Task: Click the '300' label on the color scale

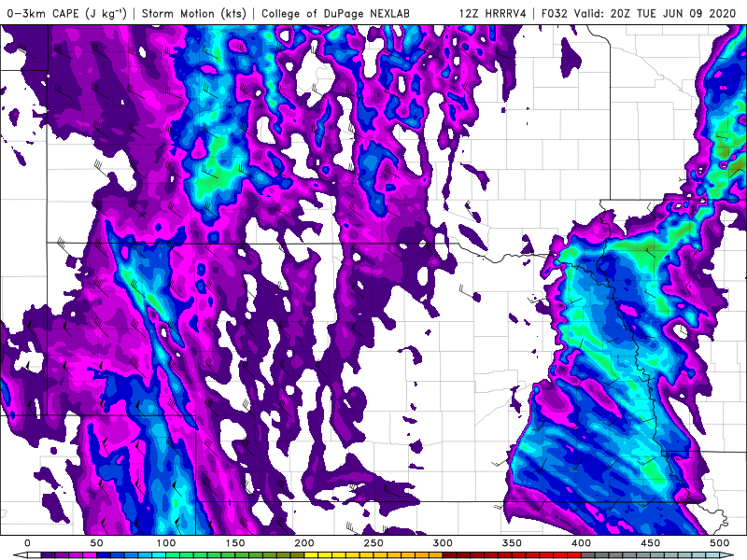Action: click(x=443, y=543)
